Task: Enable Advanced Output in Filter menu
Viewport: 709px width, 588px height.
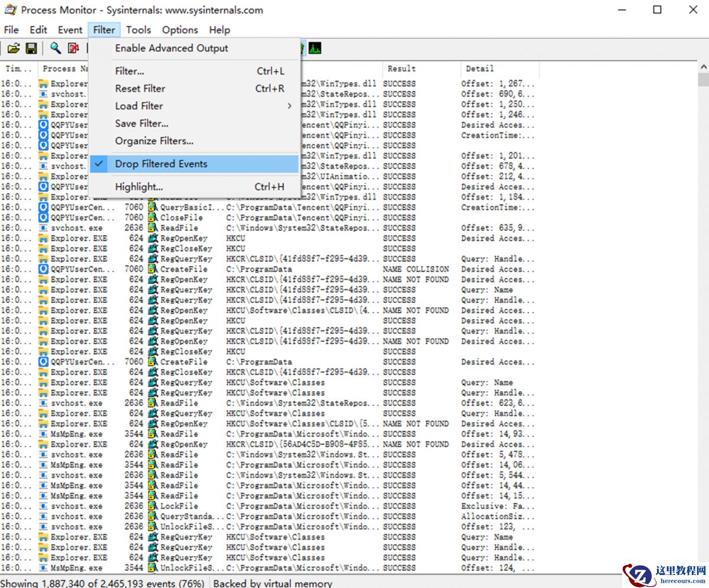Action: tap(171, 48)
